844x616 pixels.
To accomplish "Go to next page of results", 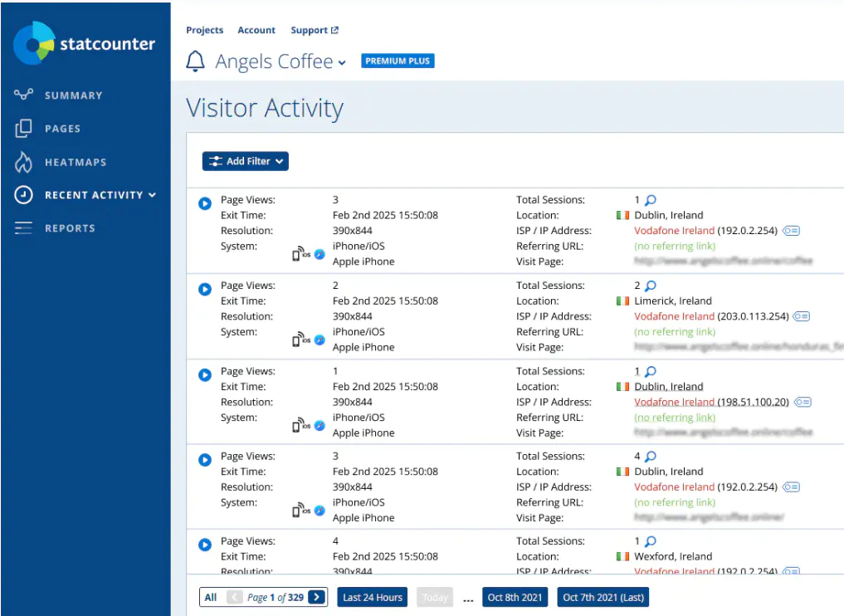I will coord(317,597).
